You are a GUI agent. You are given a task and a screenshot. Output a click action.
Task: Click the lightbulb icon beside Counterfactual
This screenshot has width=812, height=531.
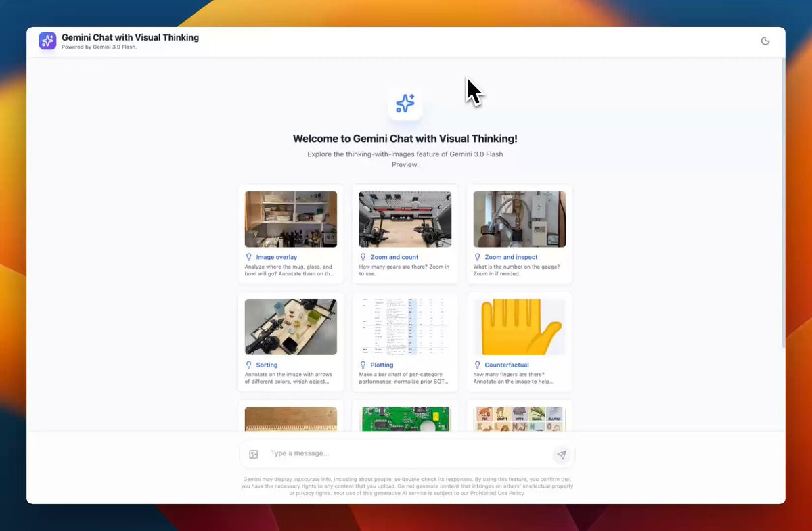point(477,365)
